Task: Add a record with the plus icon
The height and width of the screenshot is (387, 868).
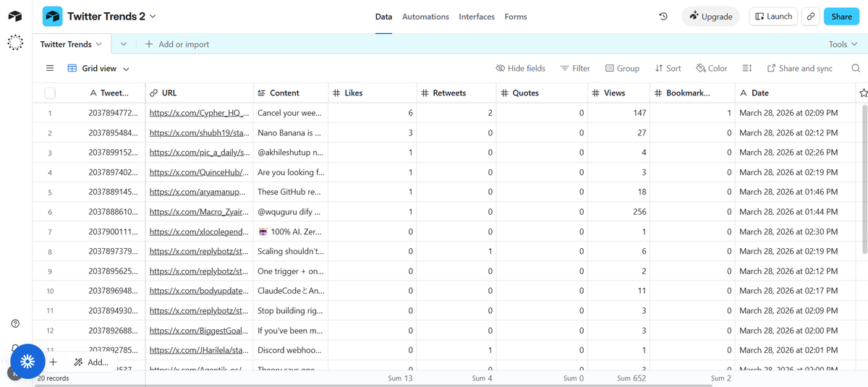Action: (53, 362)
